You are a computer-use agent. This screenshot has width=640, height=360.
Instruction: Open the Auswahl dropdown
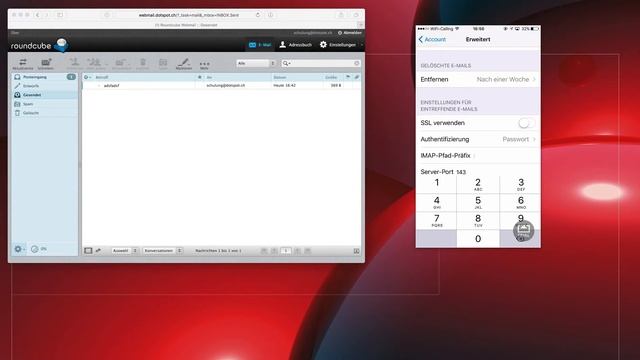(124, 251)
